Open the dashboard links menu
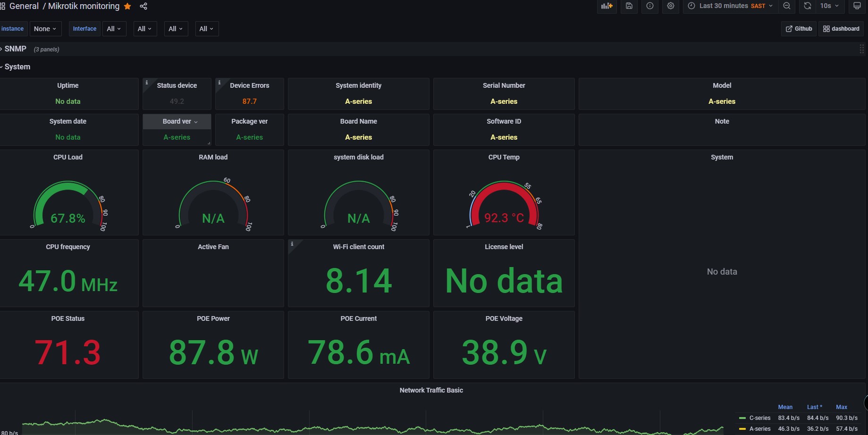The height and width of the screenshot is (435, 868). tap(841, 29)
